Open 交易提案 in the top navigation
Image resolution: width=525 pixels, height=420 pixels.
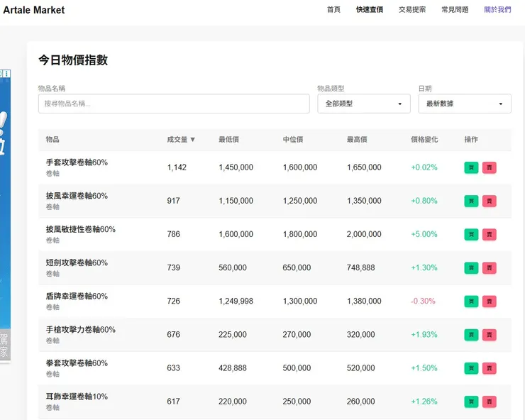click(411, 10)
